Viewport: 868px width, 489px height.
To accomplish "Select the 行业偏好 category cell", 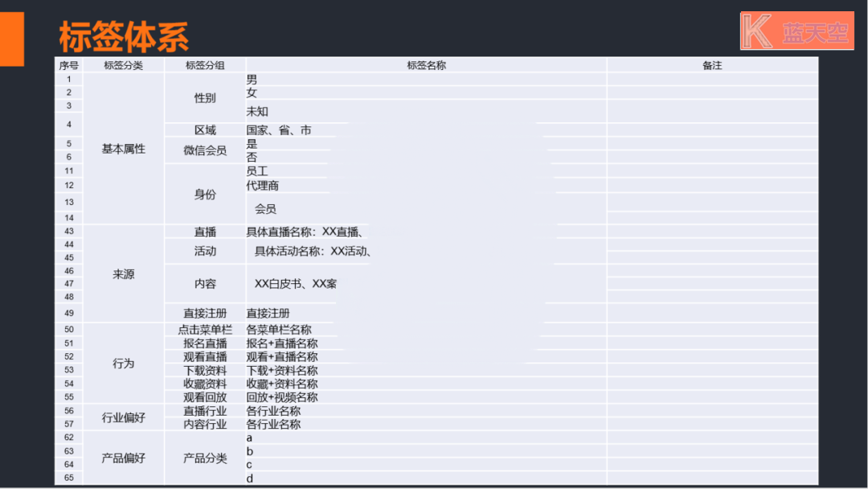I will (123, 417).
